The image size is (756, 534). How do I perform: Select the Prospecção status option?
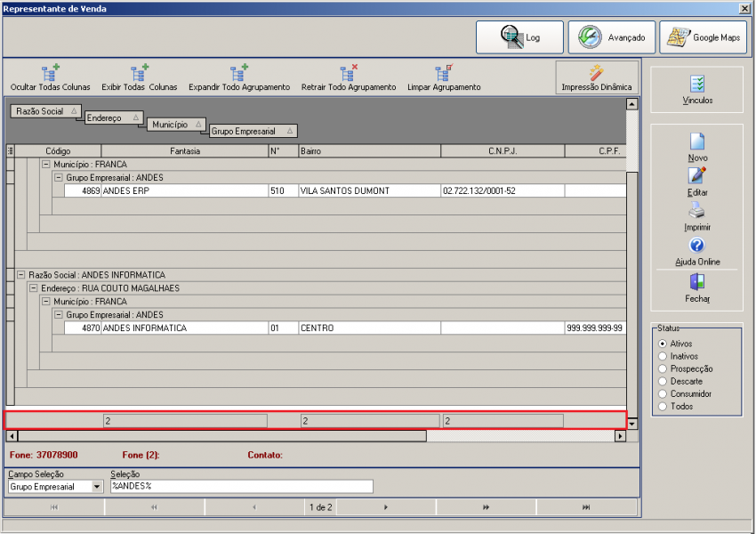(663, 368)
